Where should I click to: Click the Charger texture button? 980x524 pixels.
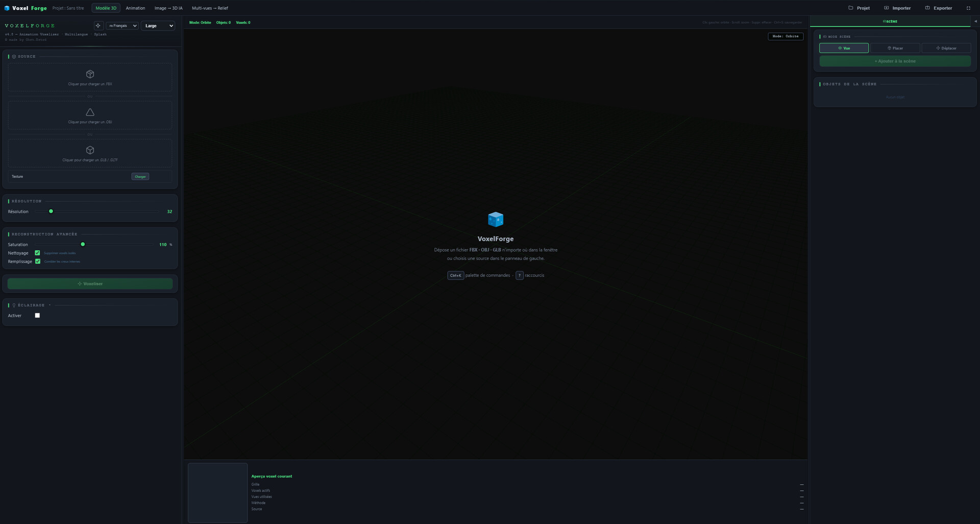[140, 177]
